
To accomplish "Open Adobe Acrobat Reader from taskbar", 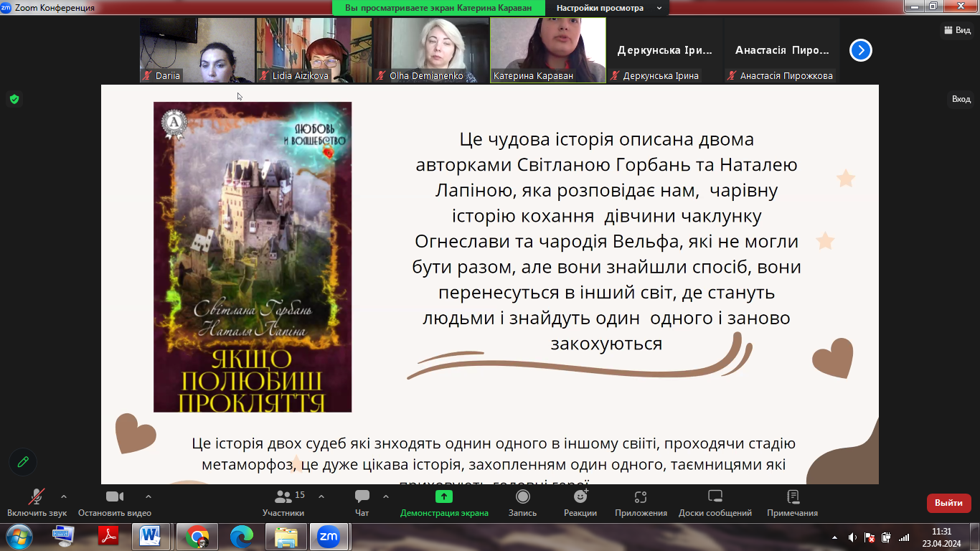I will 108,537.
